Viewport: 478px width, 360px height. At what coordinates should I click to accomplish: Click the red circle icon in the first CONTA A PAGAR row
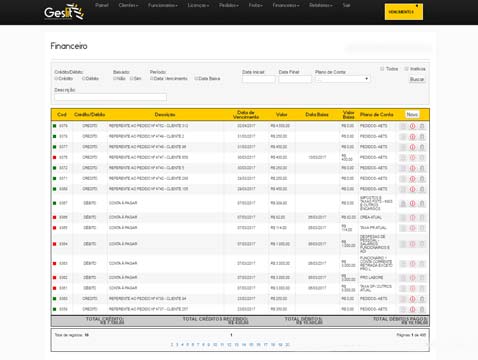click(x=412, y=203)
